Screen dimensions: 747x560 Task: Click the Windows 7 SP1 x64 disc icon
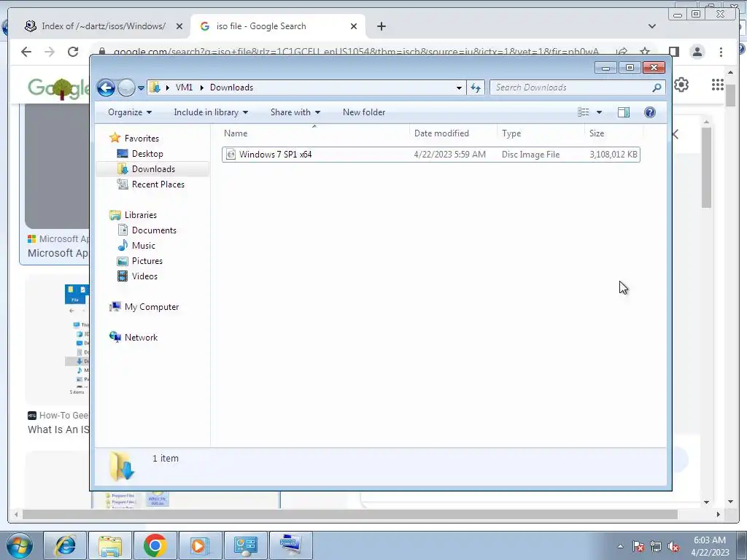coord(231,155)
